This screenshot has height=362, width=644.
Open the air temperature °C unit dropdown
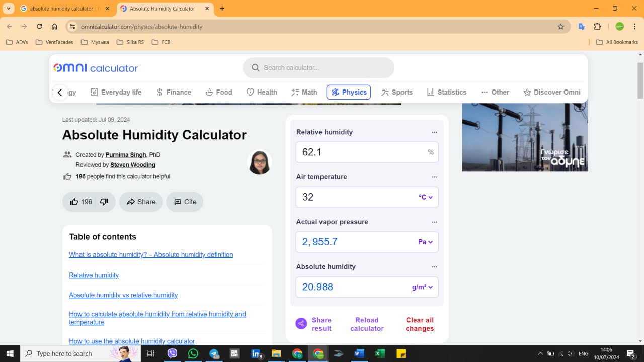pos(426,197)
